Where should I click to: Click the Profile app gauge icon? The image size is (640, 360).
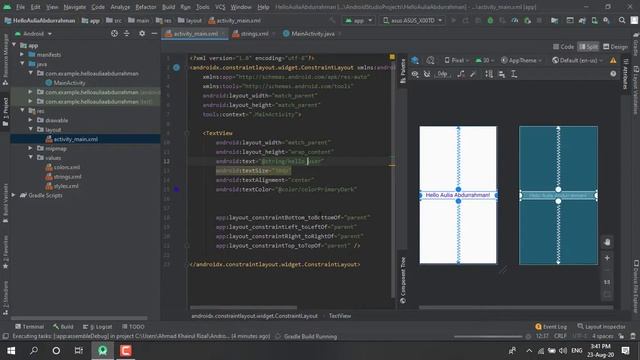click(x=515, y=20)
